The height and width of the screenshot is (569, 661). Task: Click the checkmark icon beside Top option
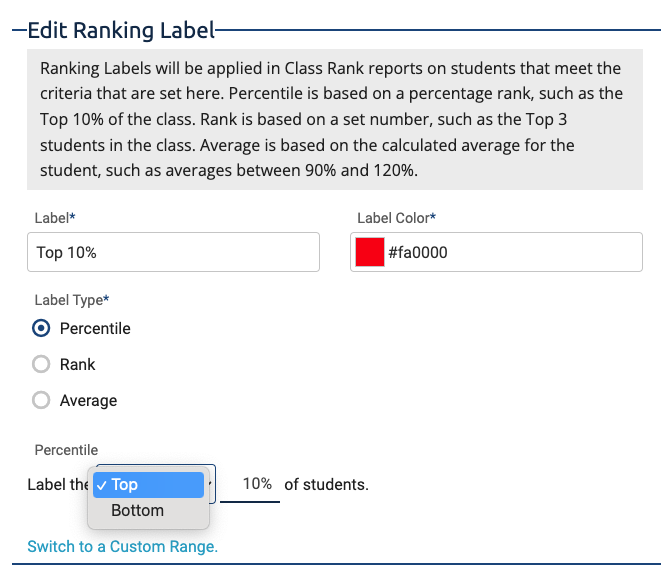point(101,486)
